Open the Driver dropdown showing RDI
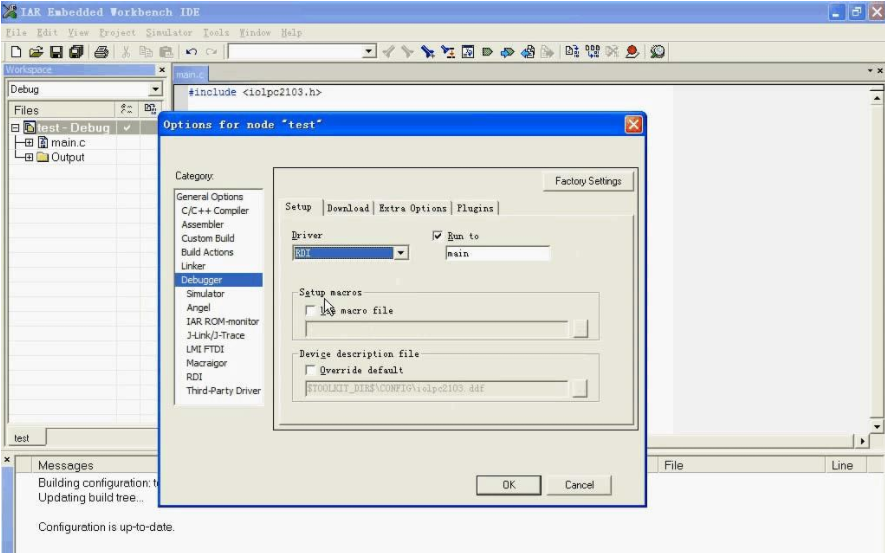Image resolution: width=885 pixels, height=553 pixels. tap(401, 253)
